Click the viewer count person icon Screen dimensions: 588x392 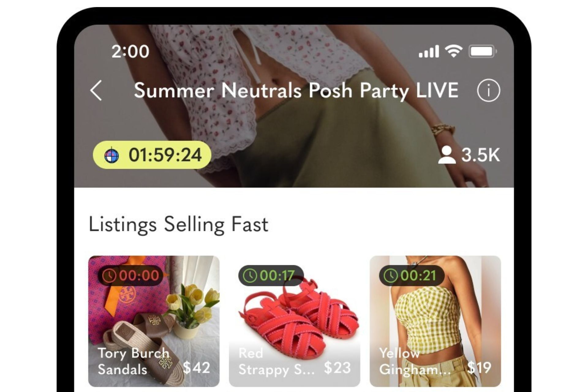[447, 155]
